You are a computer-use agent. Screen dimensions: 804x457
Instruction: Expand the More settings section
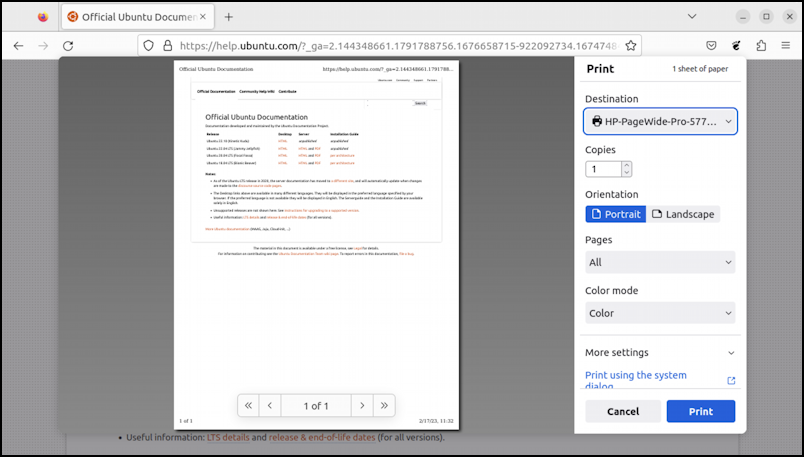click(x=660, y=352)
